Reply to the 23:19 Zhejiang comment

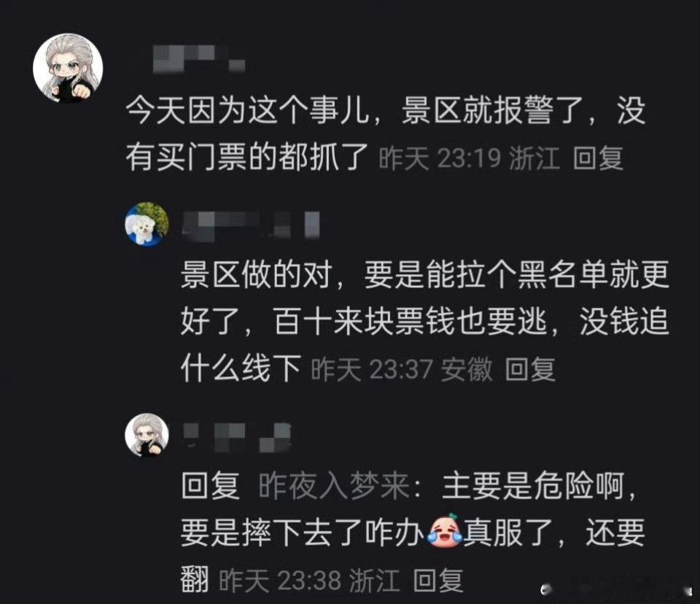[x=598, y=158]
